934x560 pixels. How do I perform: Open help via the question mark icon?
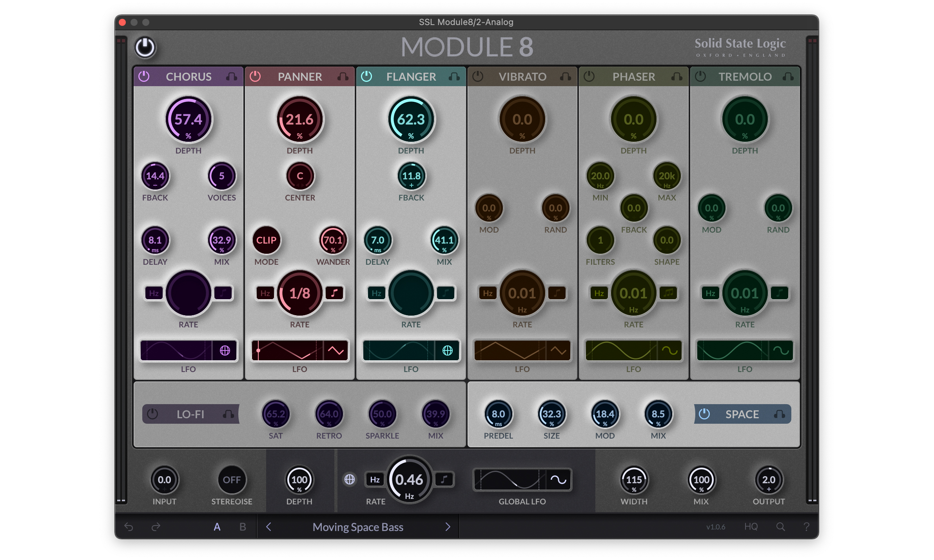click(x=806, y=527)
